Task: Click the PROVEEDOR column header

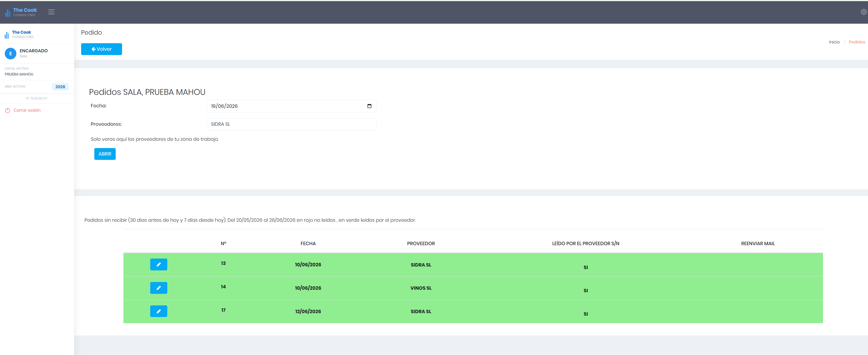Action: pos(421,244)
